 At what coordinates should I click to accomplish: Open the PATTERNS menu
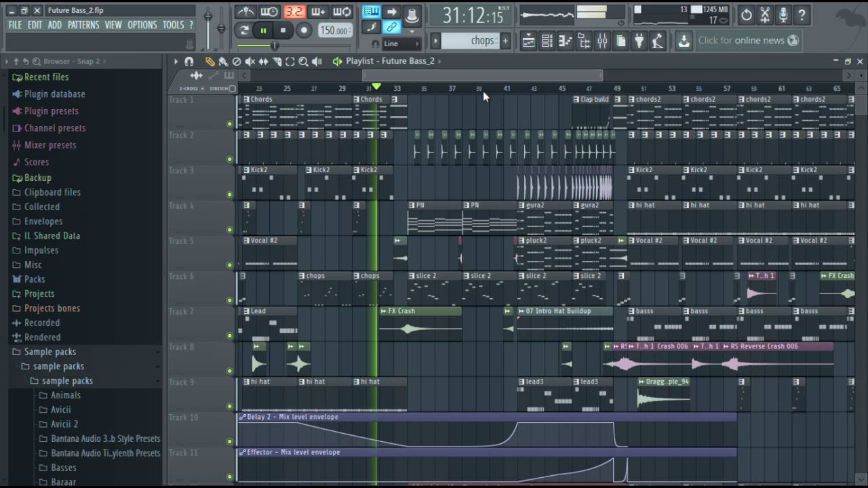[83, 25]
